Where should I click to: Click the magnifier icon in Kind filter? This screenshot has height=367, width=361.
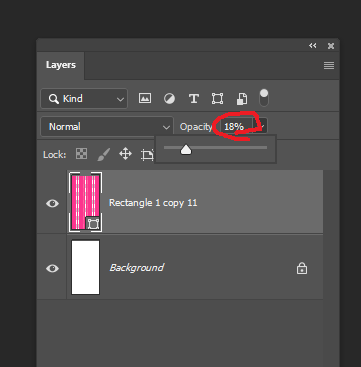click(x=54, y=99)
